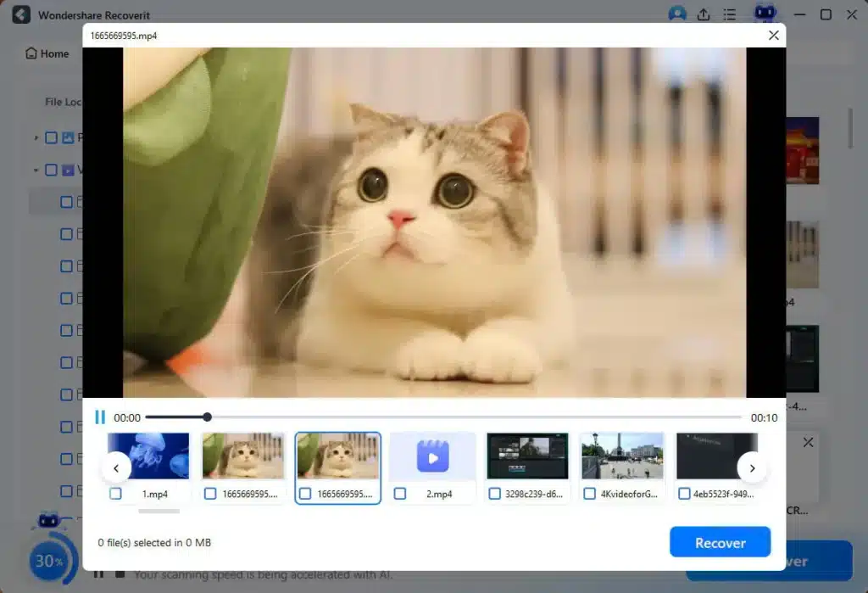Pause the playing video in the preview window
The image size is (868, 593).
[x=100, y=417]
